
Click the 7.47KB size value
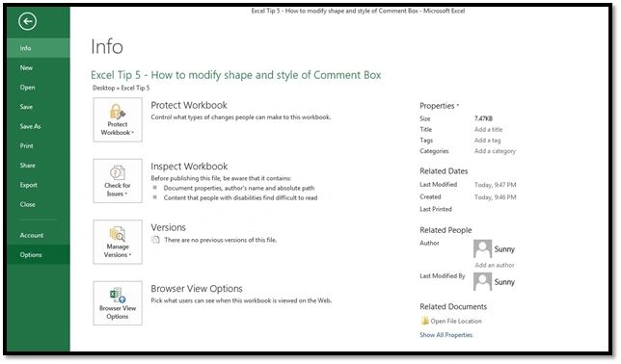click(x=483, y=118)
